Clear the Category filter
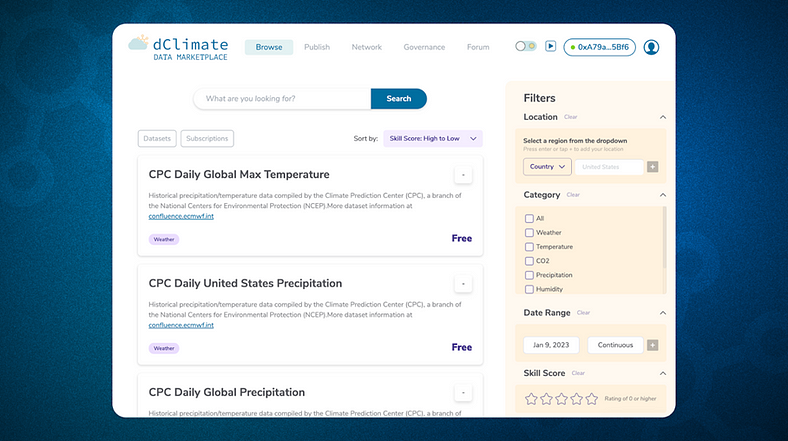 click(573, 195)
